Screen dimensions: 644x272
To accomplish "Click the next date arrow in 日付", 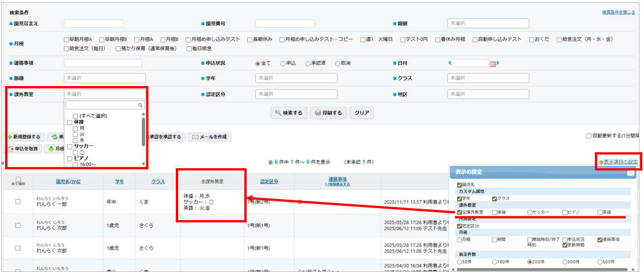I will tap(498, 63).
